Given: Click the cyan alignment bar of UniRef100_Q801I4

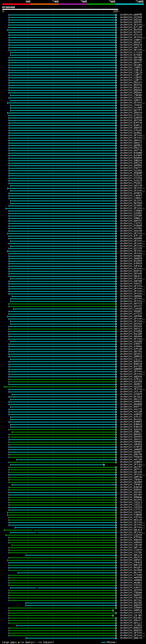Looking at the screenshot, I should click(x=71, y=555).
